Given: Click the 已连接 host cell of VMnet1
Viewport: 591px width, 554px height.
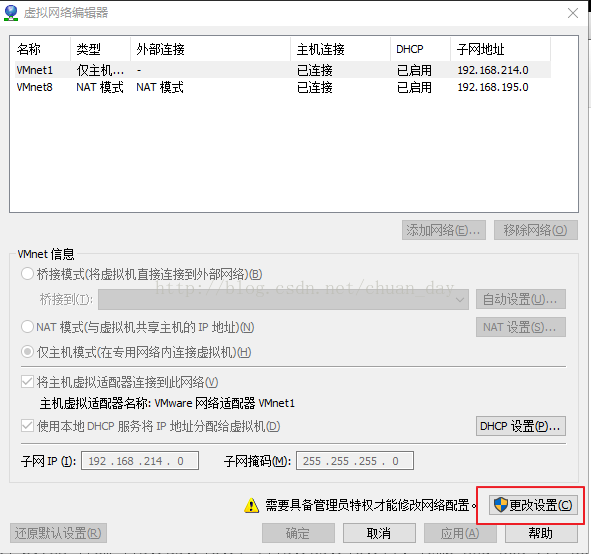Looking at the screenshot, I should tap(315, 70).
